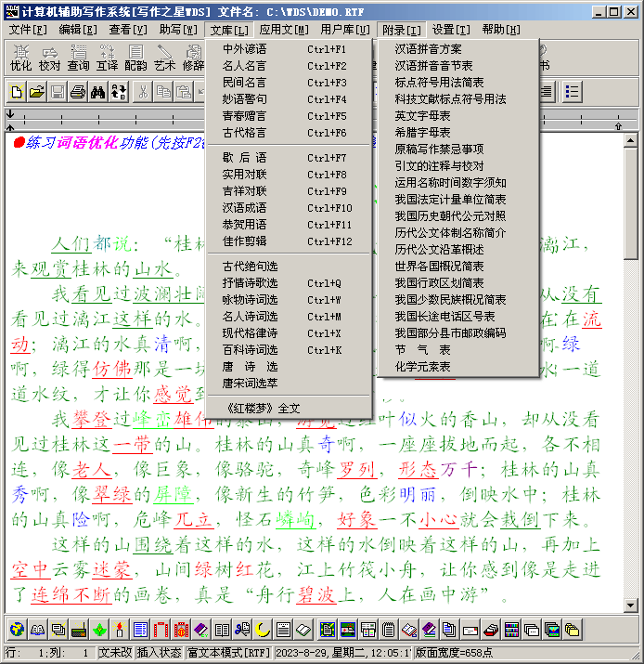Open the 应用文[M] menu
The width and height of the screenshot is (644, 664).
[284, 30]
